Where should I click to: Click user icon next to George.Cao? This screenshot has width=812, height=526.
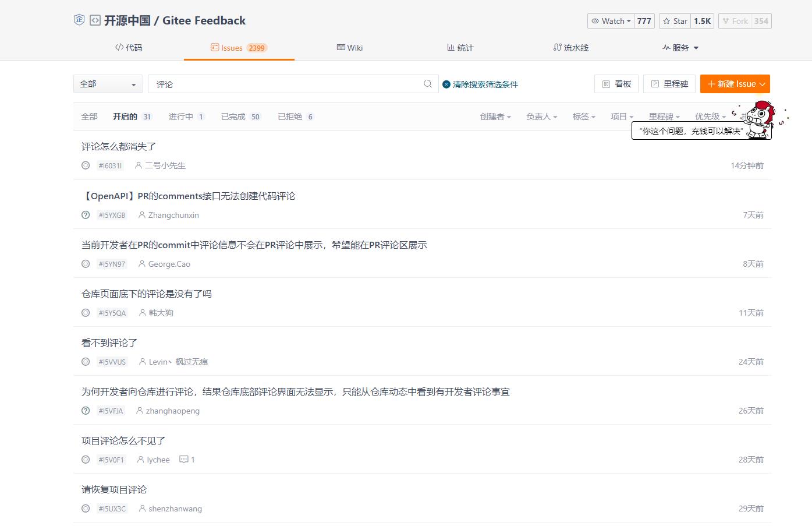142,264
